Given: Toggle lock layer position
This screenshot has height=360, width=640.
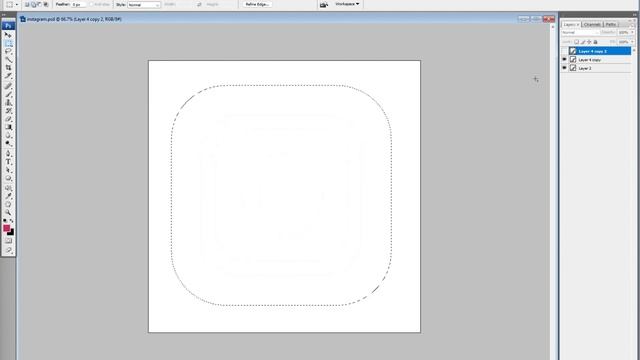Looking at the screenshot, I should 589,42.
